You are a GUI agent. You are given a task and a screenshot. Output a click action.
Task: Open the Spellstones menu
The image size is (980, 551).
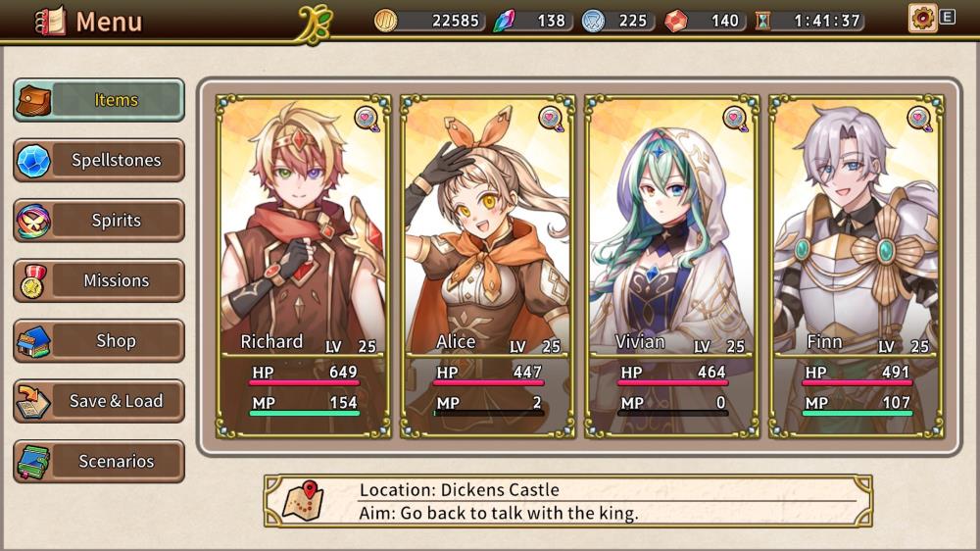pyautogui.click(x=99, y=160)
